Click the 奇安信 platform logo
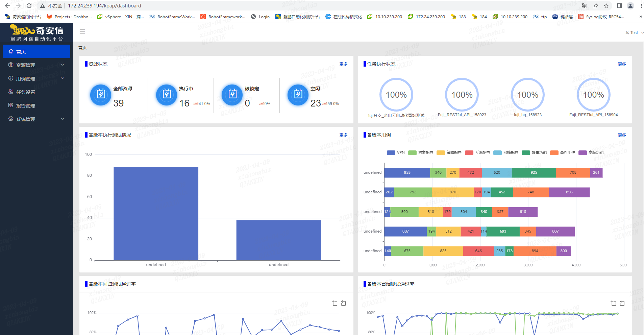 pos(36,33)
